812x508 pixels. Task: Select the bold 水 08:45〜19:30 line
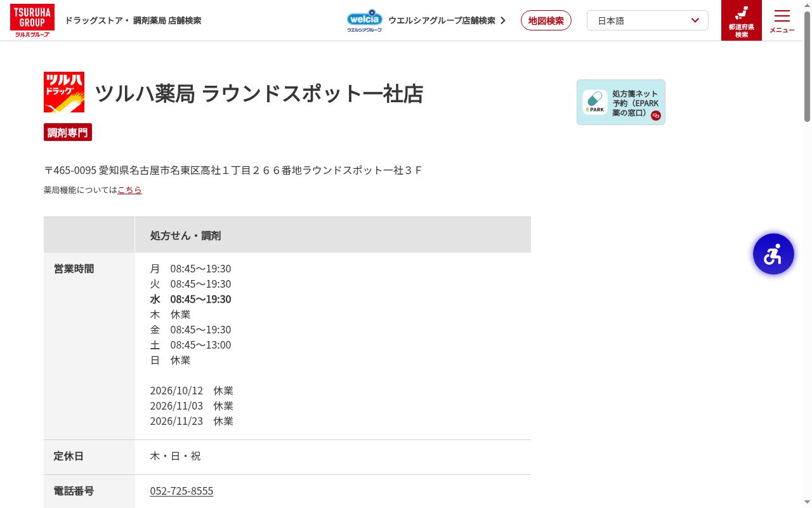pyautogui.click(x=190, y=299)
